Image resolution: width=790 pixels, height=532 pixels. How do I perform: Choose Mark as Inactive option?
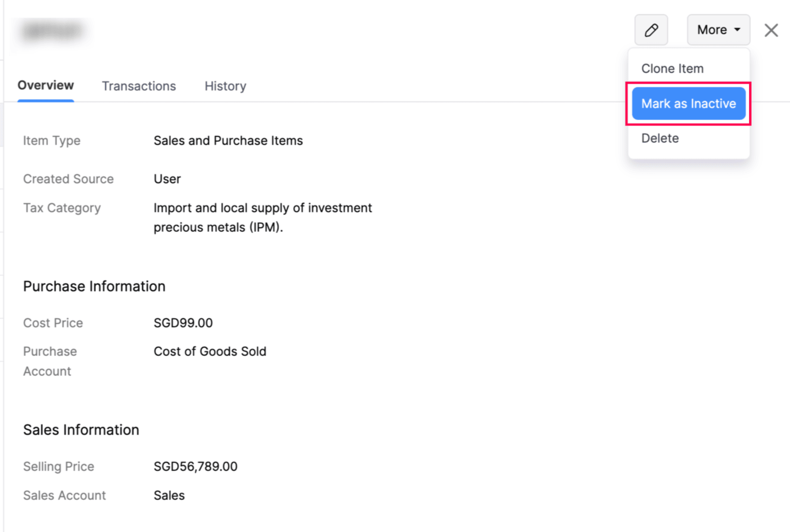[x=688, y=104]
